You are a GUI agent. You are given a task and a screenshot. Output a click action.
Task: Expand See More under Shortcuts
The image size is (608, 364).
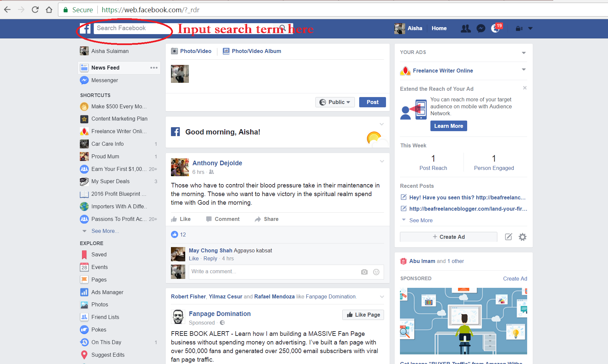(x=105, y=231)
